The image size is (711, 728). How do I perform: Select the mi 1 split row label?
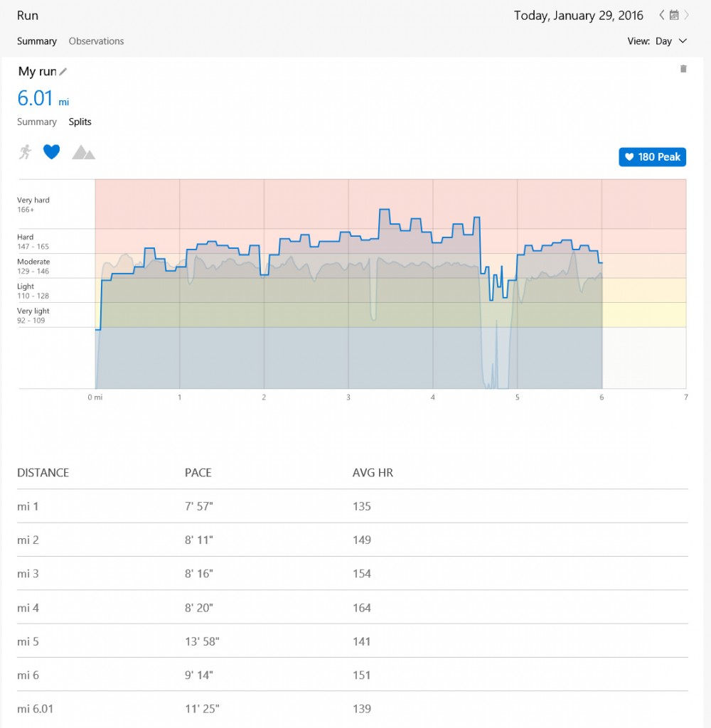click(28, 506)
